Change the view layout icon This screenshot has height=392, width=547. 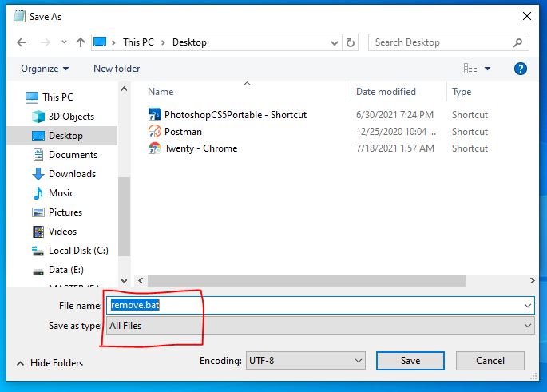pos(470,69)
